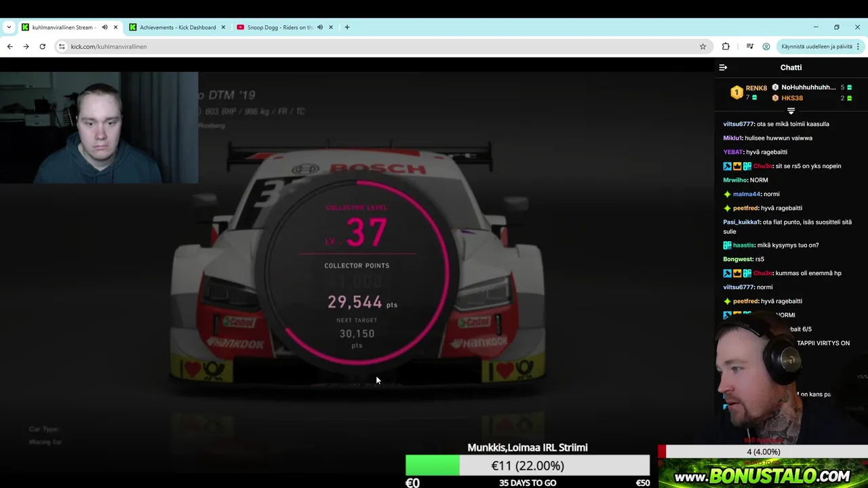Screen dimensions: 868x488
Task: Click chat username malma44
Action: (747, 195)
